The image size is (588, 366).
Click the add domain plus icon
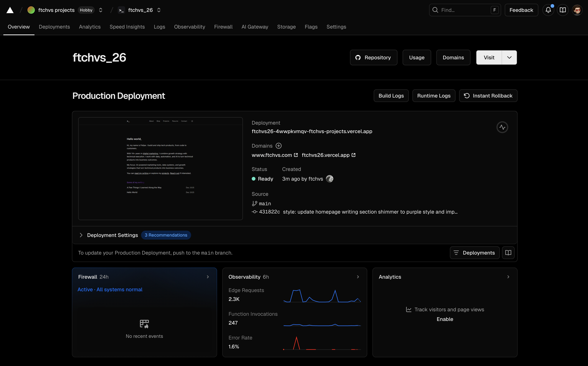point(278,146)
